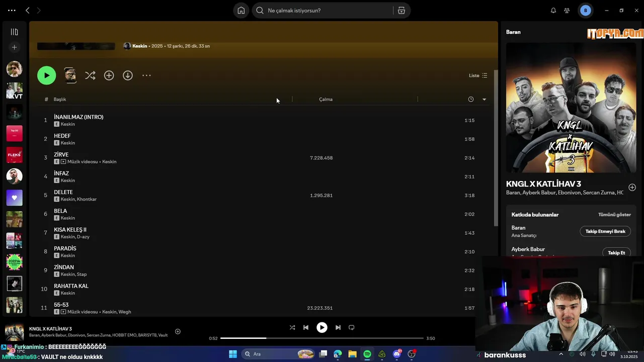Create new playlist with the plus icon
Screen dimensions: 644x362
click(x=14, y=47)
